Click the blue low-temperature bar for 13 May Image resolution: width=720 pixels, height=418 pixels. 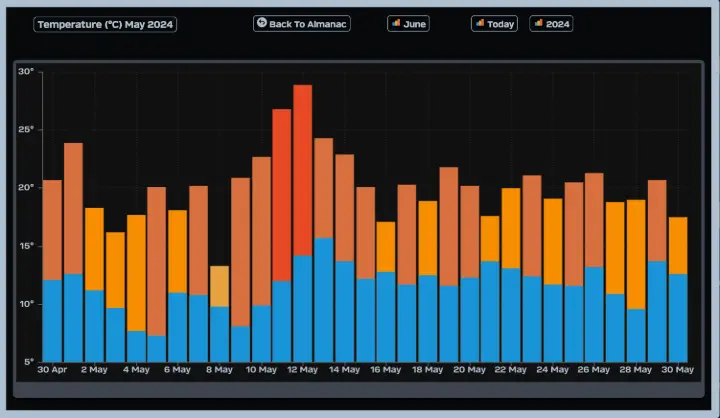pyautogui.click(x=324, y=300)
